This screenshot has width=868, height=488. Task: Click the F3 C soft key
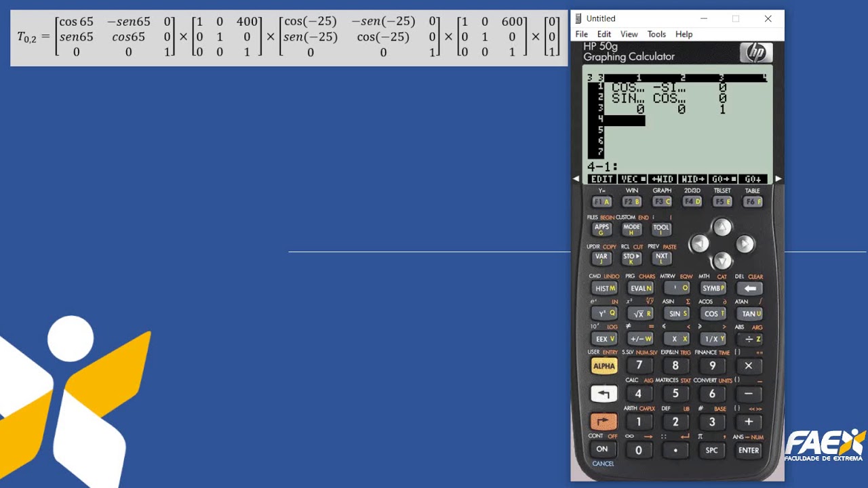(662, 202)
